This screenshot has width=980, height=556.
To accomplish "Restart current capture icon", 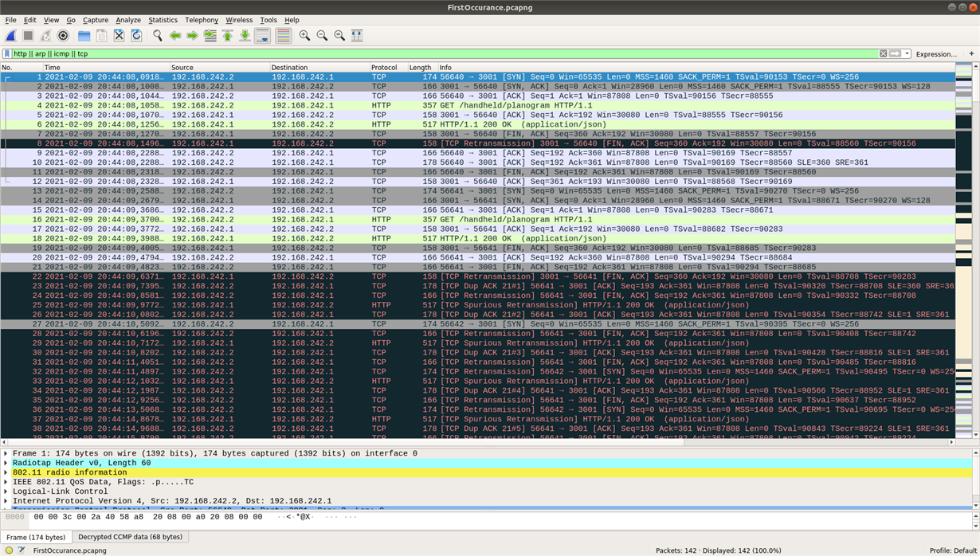I will click(45, 36).
